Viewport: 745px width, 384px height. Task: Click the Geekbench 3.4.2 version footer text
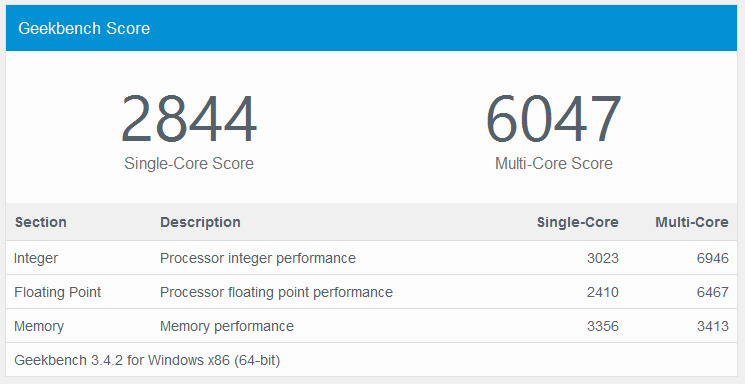147,360
